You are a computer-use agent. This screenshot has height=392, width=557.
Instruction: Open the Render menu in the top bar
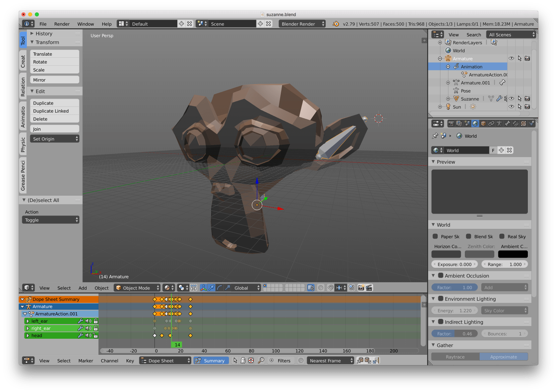pos(62,24)
